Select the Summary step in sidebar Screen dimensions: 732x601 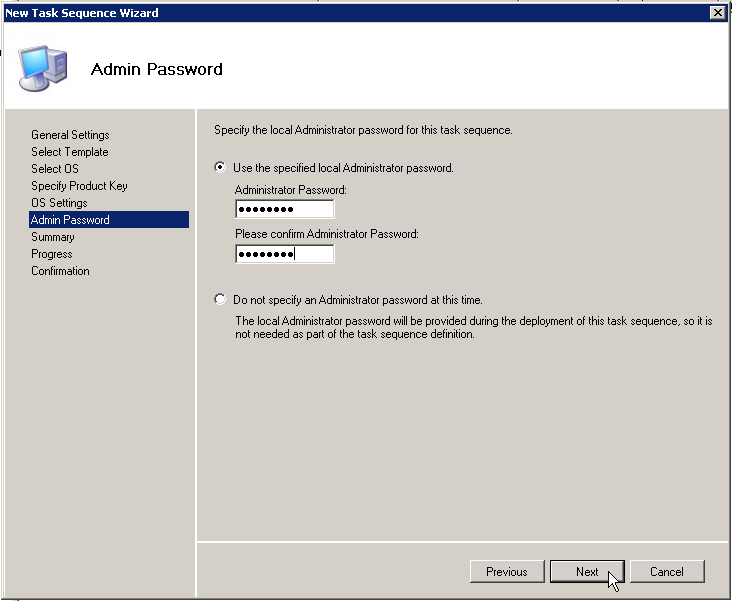tap(52, 237)
